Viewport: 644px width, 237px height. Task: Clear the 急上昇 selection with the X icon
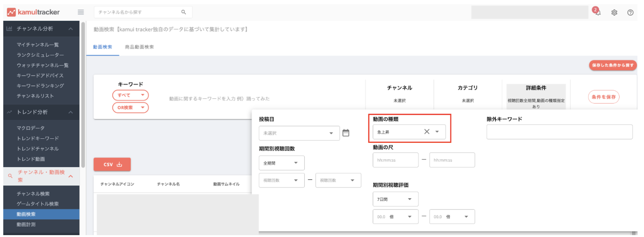tap(426, 132)
